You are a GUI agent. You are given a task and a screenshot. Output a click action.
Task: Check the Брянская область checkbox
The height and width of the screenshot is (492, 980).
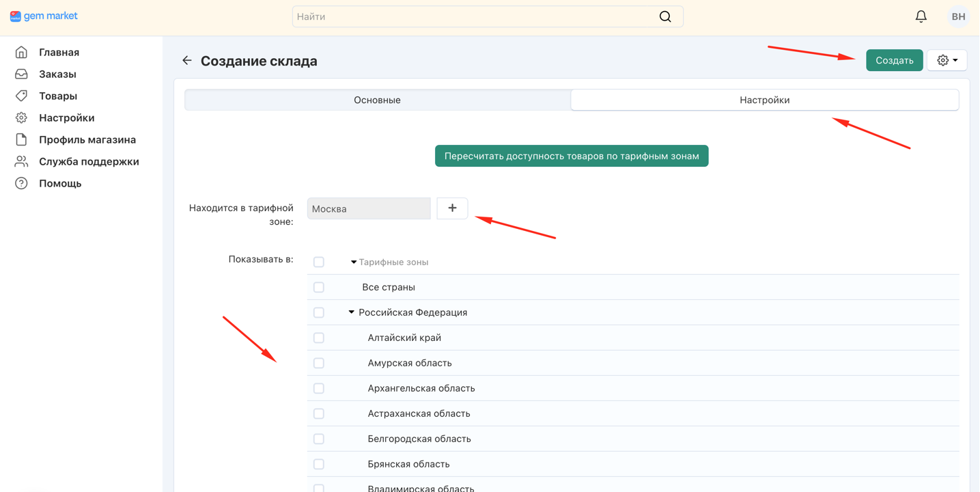click(x=319, y=465)
